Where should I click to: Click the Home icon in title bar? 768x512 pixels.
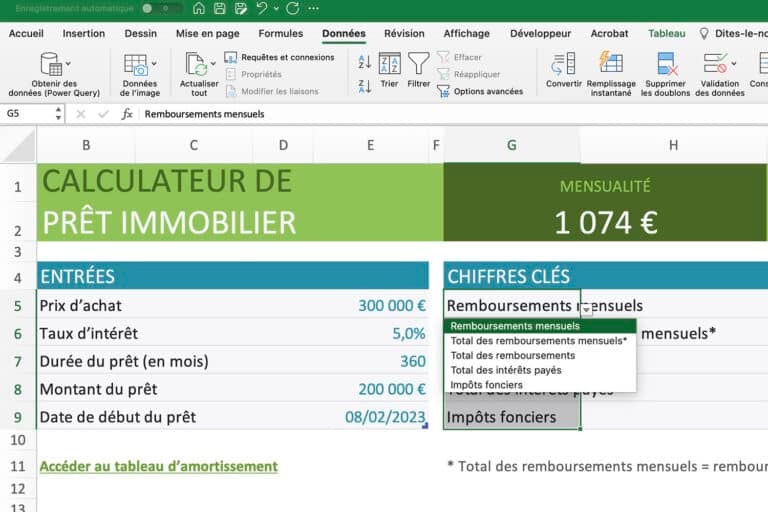click(x=198, y=8)
